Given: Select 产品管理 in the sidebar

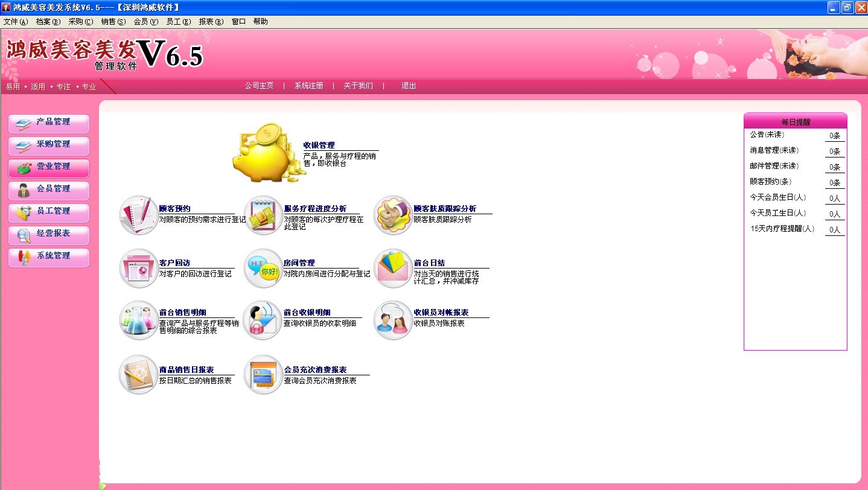Looking at the screenshot, I should [x=49, y=122].
